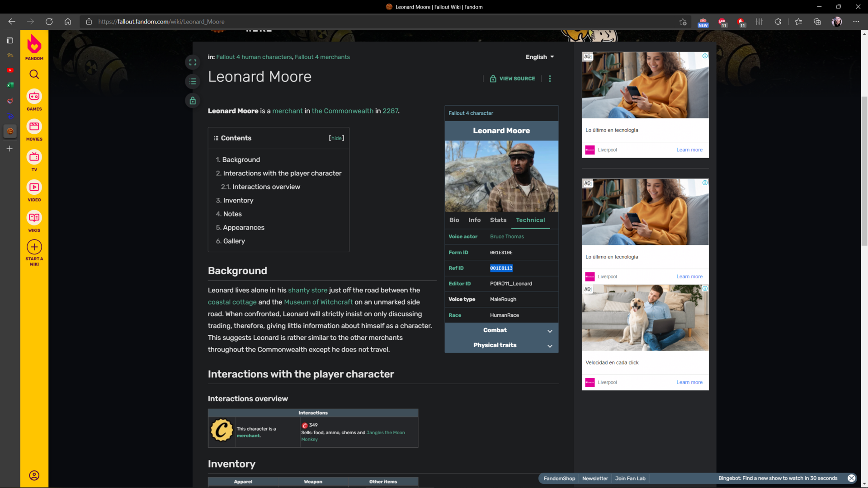Click the page protection lock icon
Image resolution: width=868 pixels, height=488 pixels.
(x=193, y=100)
